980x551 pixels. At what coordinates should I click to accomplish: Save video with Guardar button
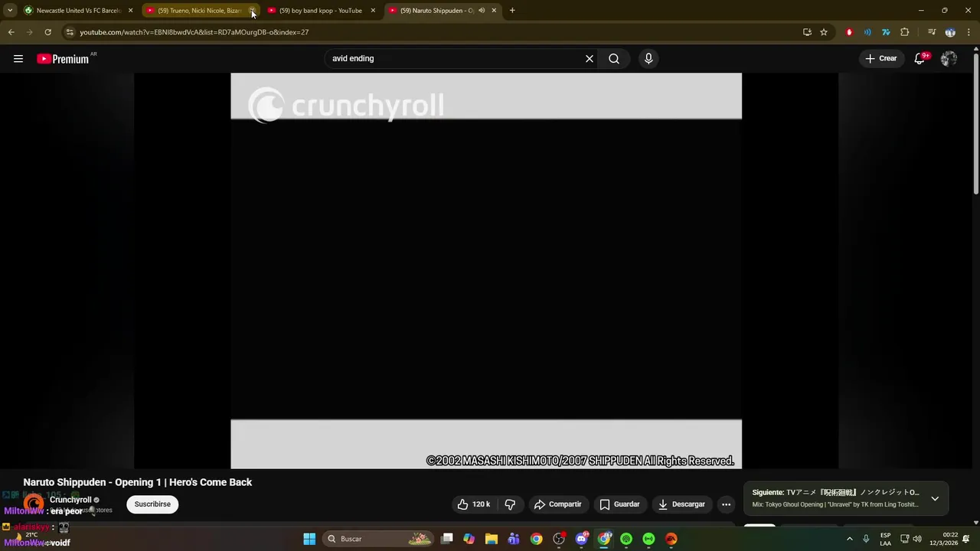click(x=619, y=504)
